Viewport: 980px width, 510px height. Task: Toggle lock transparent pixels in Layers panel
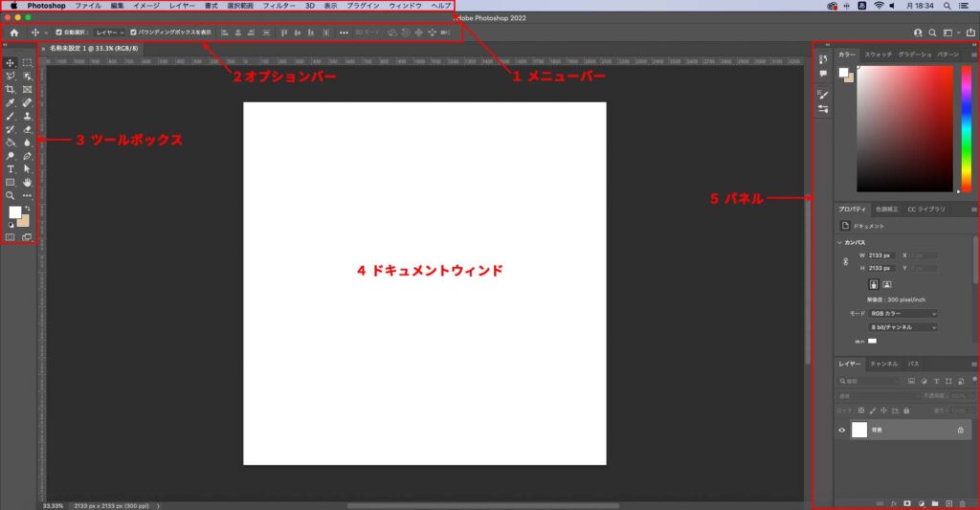(x=861, y=410)
